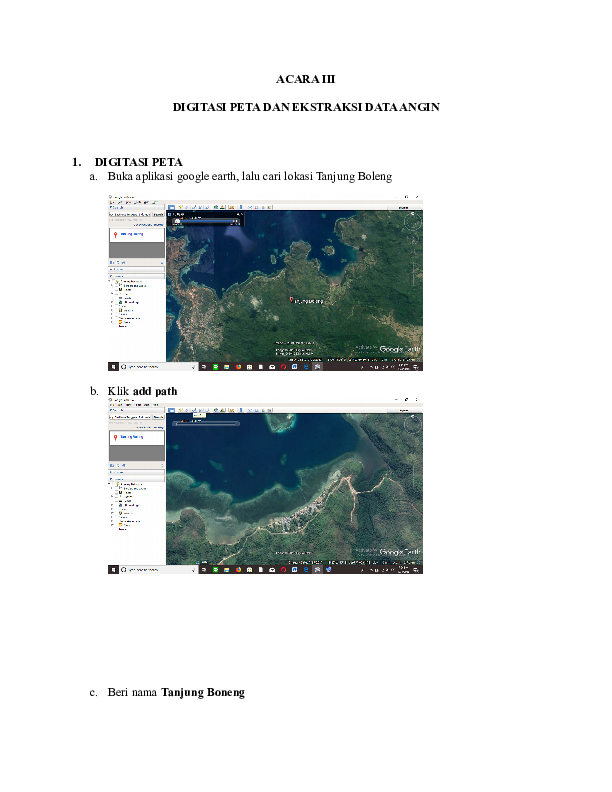Toggle Primary Database checkbox in upper Layers panel
The height and width of the screenshot is (792, 612).
(x=114, y=282)
